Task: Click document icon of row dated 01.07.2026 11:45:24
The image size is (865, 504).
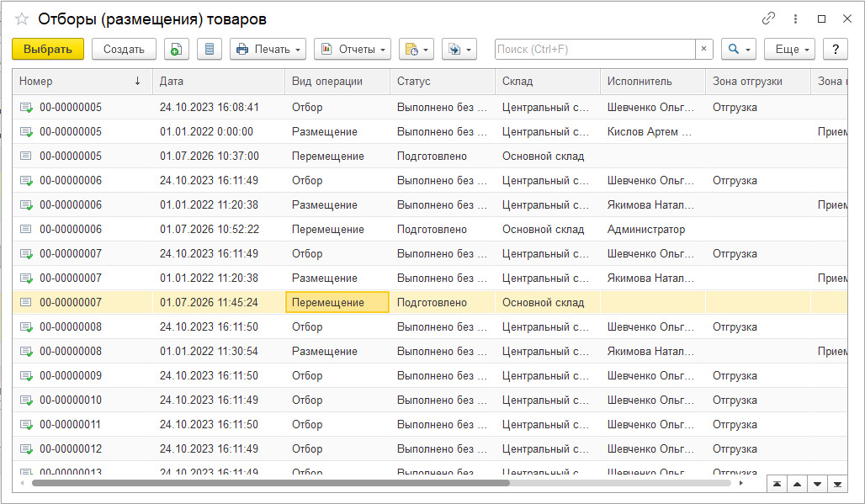Action: (x=25, y=302)
